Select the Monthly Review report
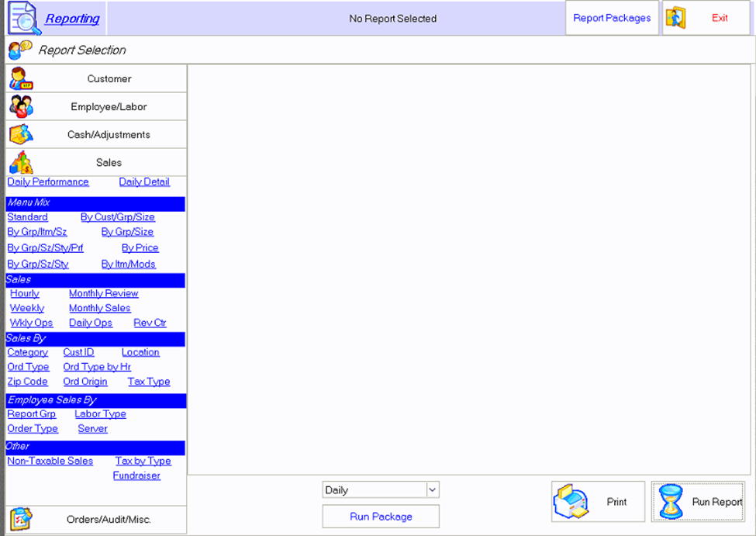 [104, 293]
